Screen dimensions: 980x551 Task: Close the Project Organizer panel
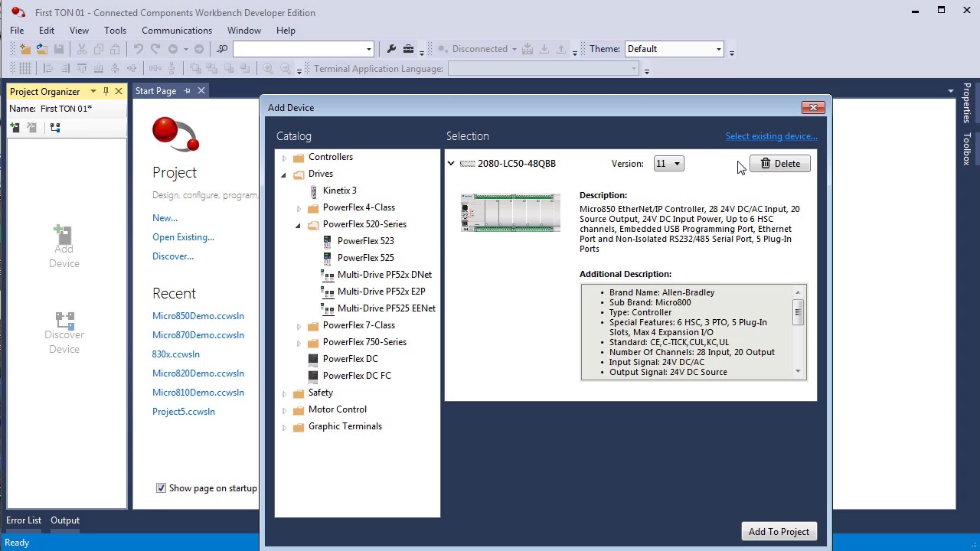pos(119,91)
